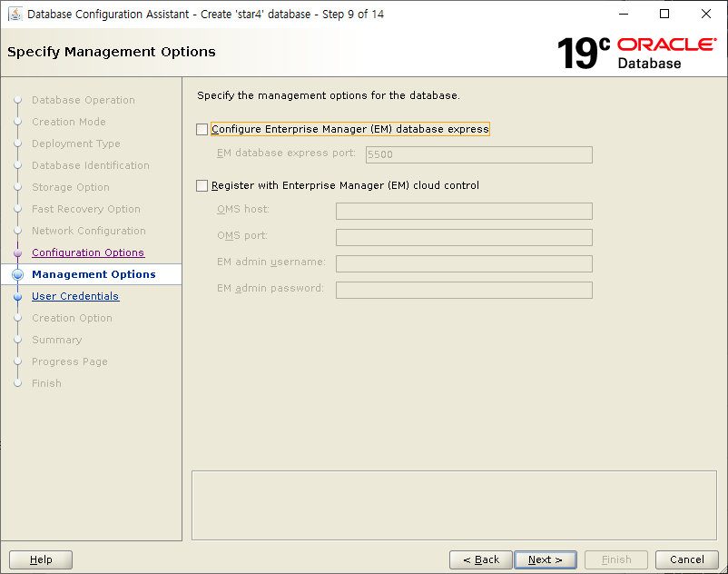Click Creation Mode step label

pos(69,122)
